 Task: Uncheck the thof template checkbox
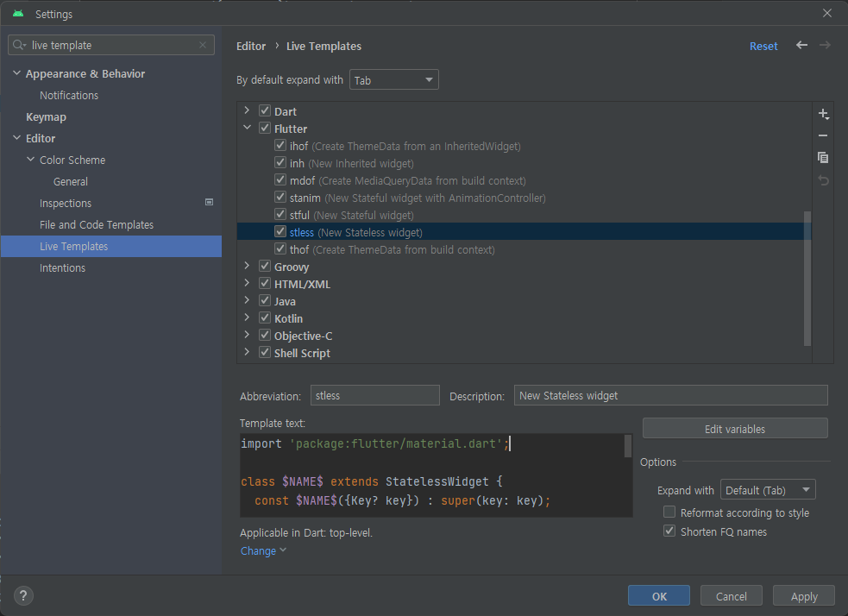pyautogui.click(x=280, y=249)
